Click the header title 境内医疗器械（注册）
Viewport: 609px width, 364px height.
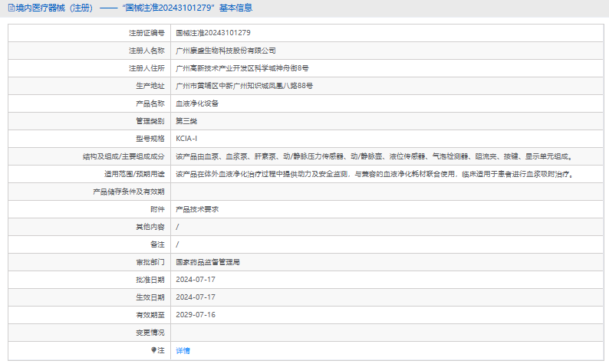pyautogui.click(x=54, y=8)
